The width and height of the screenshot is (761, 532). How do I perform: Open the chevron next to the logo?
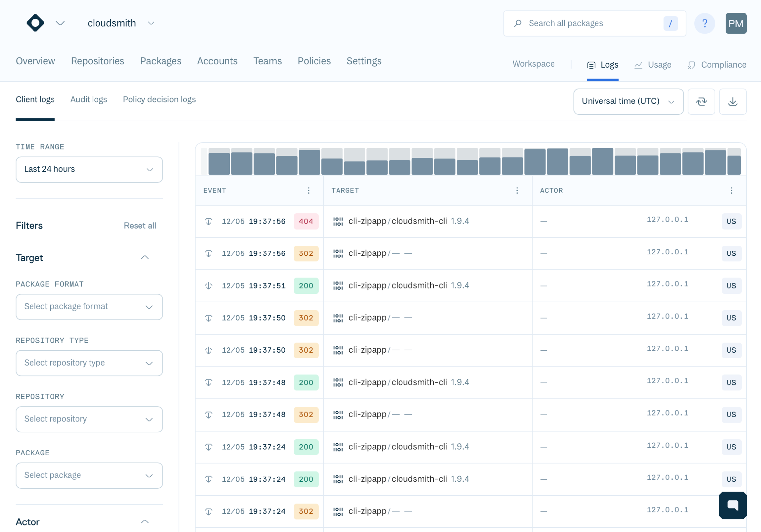pyautogui.click(x=60, y=23)
